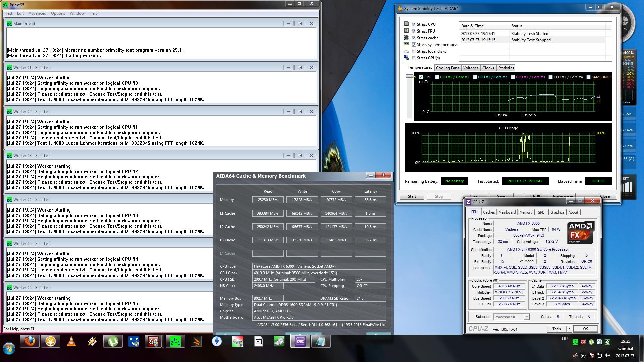The height and width of the screenshot is (362, 644).
Task: Open the About tab in CPU-Z
Action: click(x=573, y=212)
